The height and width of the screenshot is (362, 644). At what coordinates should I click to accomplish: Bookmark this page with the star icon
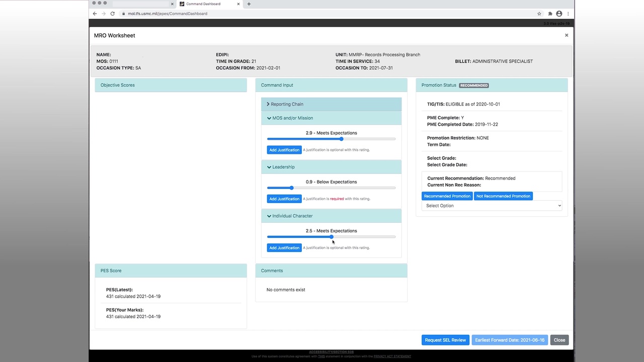pos(539,14)
